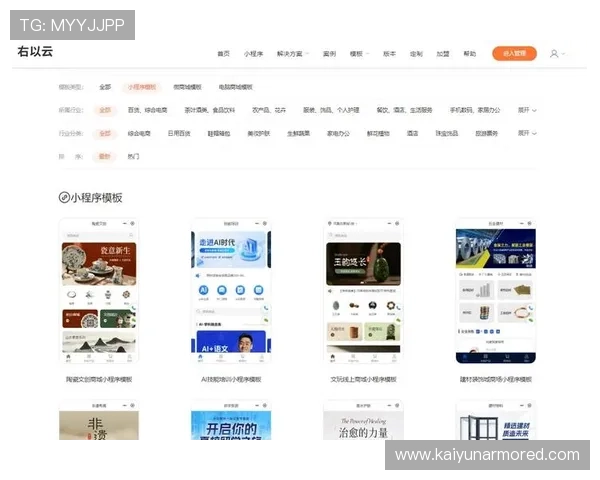
Task: Open the user account avatar icon
Action: (554, 54)
